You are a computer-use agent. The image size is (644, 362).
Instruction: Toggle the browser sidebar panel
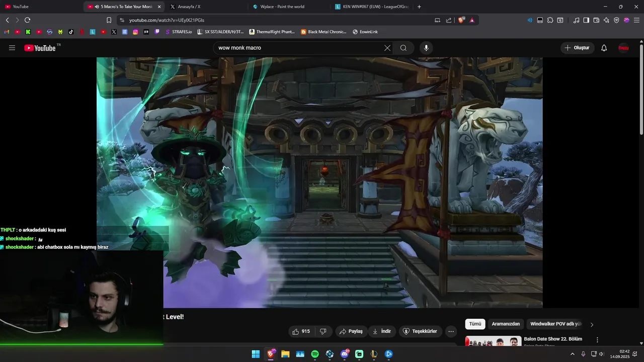[x=586, y=20]
